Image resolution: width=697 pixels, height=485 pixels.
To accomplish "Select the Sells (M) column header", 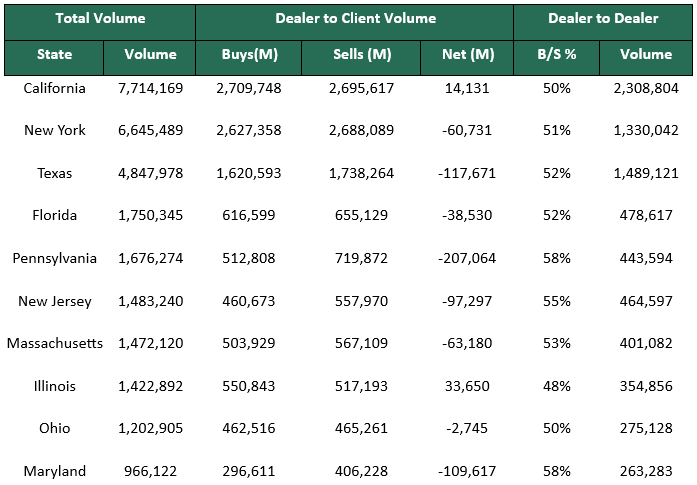I will (x=361, y=55).
